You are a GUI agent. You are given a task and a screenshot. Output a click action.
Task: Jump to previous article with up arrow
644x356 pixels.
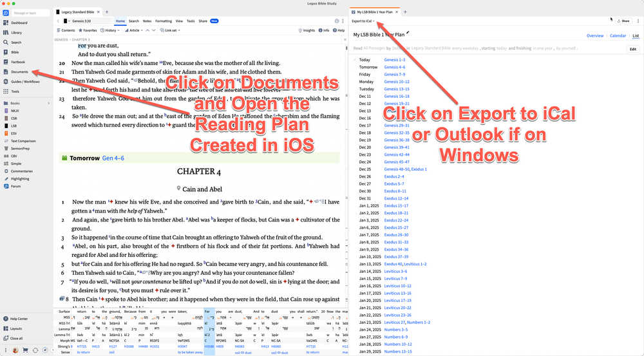click(147, 30)
